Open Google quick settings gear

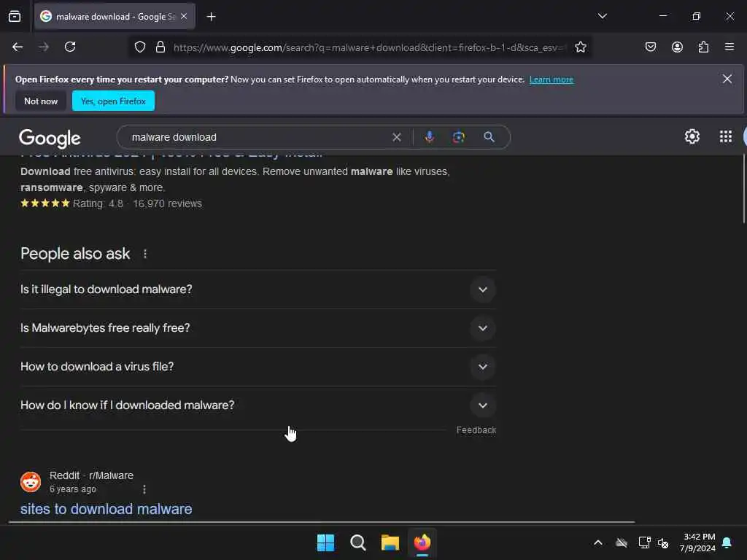pos(692,136)
